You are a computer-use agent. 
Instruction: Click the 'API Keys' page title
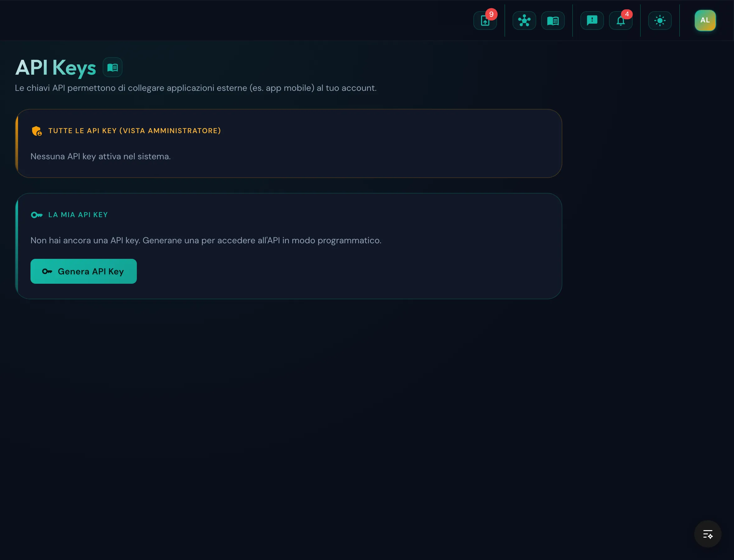click(56, 68)
